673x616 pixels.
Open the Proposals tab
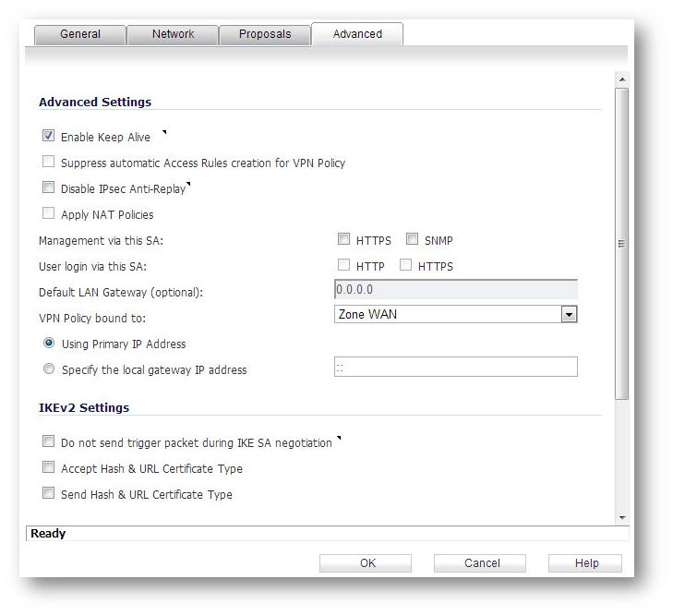tap(265, 34)
